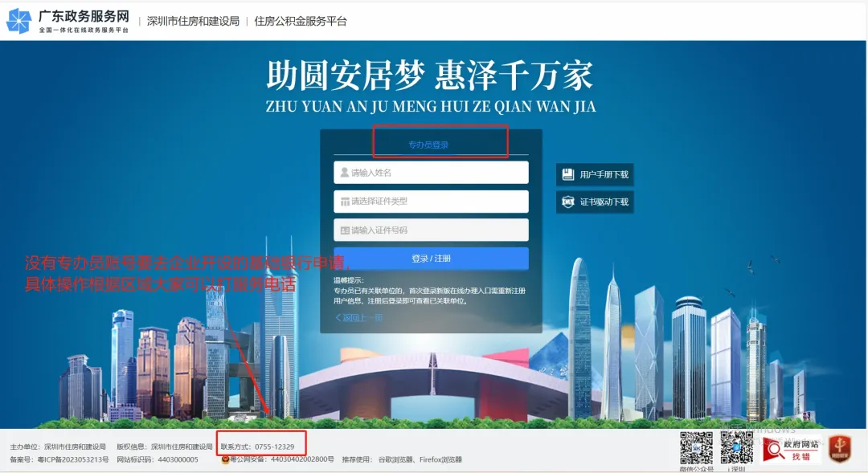
Task: Click the 政府网站找错 badge
Action: 792,450
